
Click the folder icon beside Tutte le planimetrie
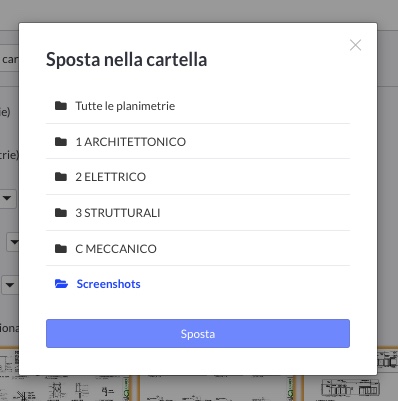61,106
